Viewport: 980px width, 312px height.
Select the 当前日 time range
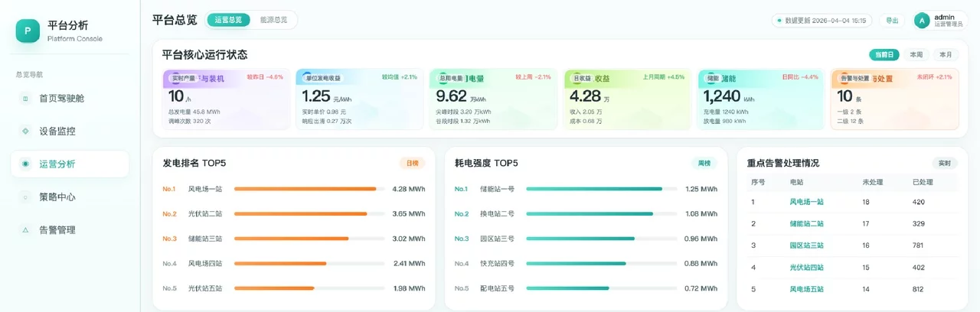(884, 55)
